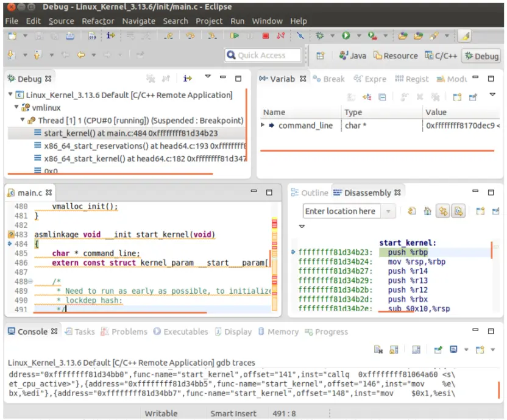The height and width of the screenshot is (420, 507).
Task: Open the location combo dropdown in Disassembly
Action: click(x=388, y=212)
